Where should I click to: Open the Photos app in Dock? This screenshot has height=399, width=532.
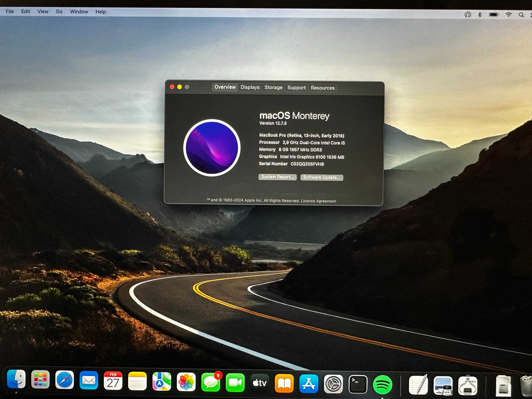coord(186,382)
